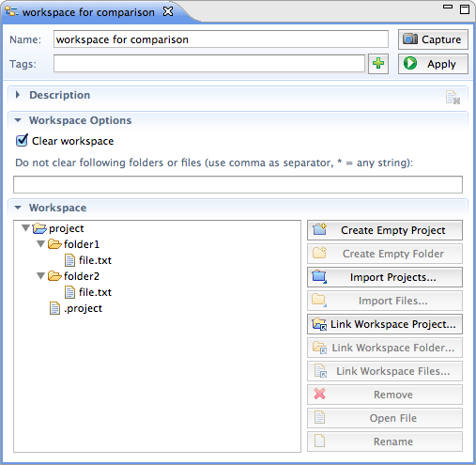This screenshot has height=465, width=476.
Task: Click the do-not-clear folders text field
Action: pyautogui.click(x=238, y=184)
